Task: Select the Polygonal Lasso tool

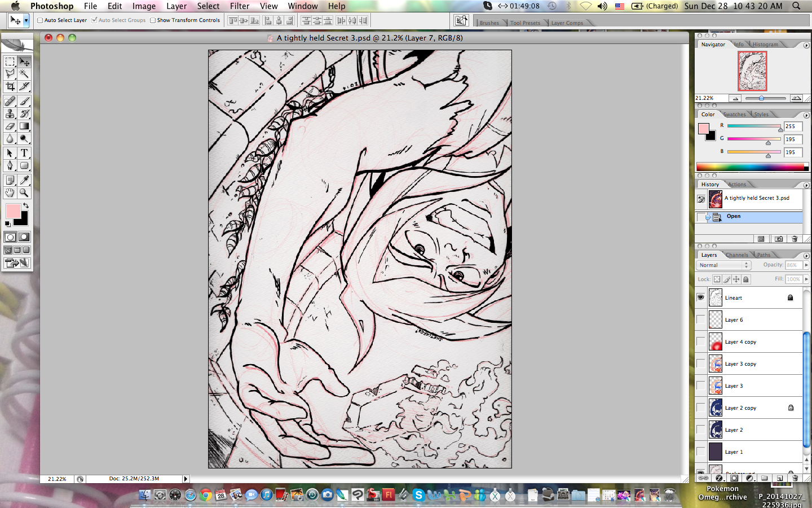Action: [10, 74]
